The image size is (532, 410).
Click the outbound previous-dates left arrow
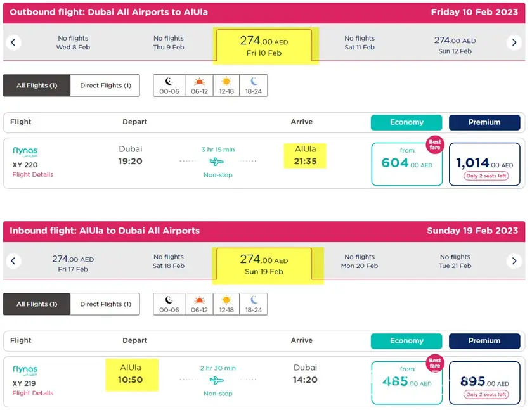13,42
